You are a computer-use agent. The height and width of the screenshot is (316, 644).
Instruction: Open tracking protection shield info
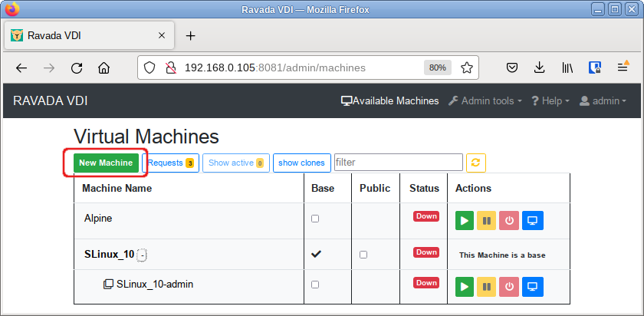pyautogui.click(x=149, y=67)
